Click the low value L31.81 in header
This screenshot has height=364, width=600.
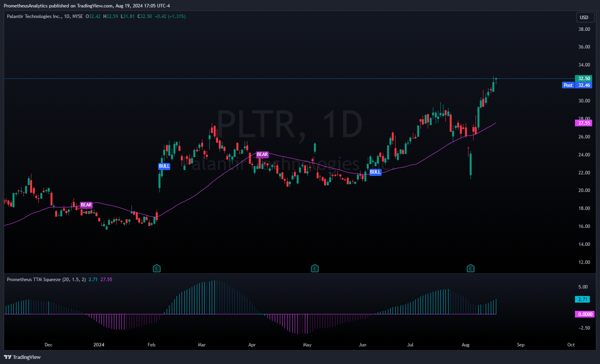[128, 16]
